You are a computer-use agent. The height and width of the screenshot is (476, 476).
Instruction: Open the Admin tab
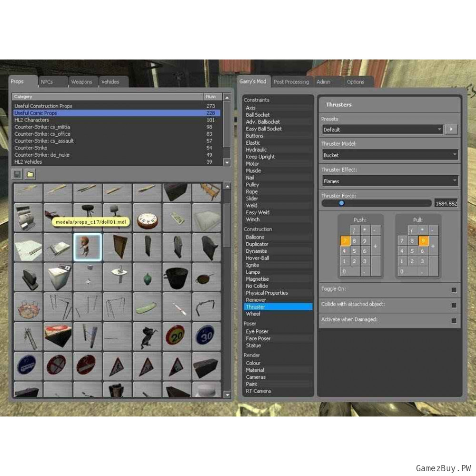pyautogui.click(x=329, y=82)
